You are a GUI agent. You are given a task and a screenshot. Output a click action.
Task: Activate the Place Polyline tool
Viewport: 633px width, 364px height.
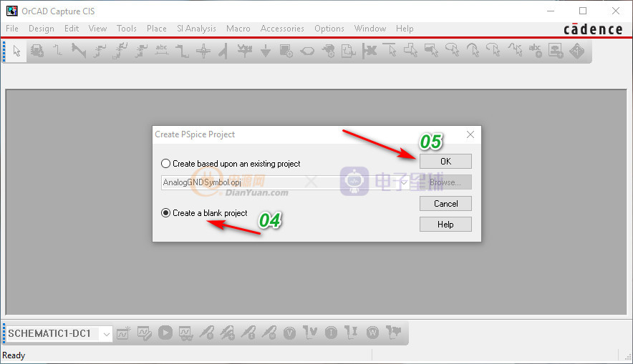click(x=410, y=51)
